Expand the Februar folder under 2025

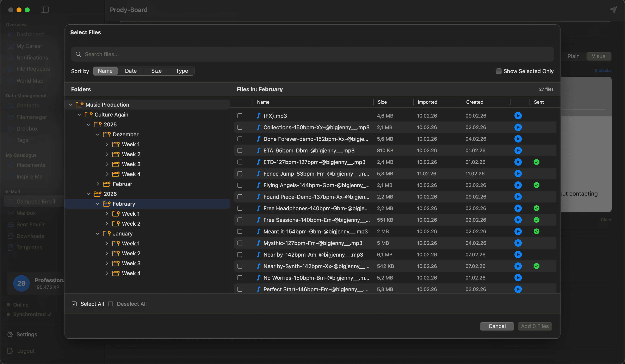(97, 184)
